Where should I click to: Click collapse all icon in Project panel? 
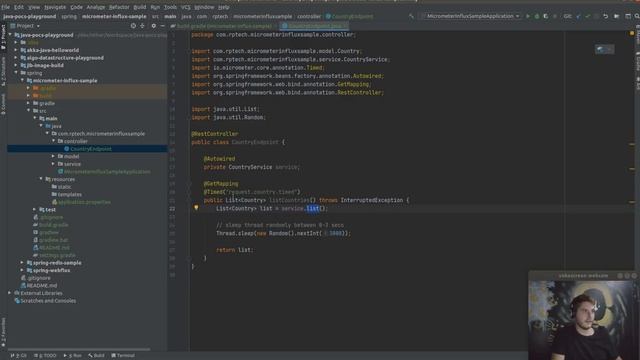[142, 26]
